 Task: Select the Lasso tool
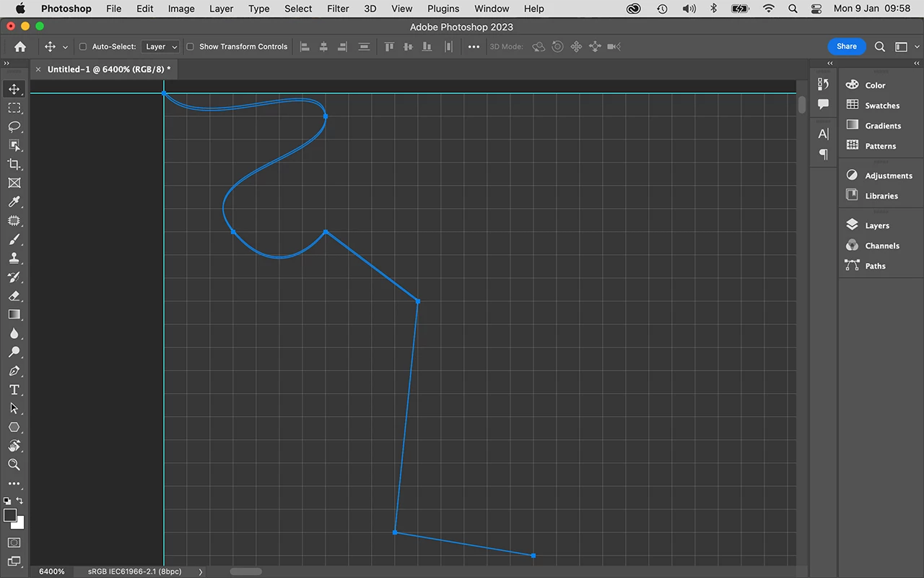(x=14, y=126)
